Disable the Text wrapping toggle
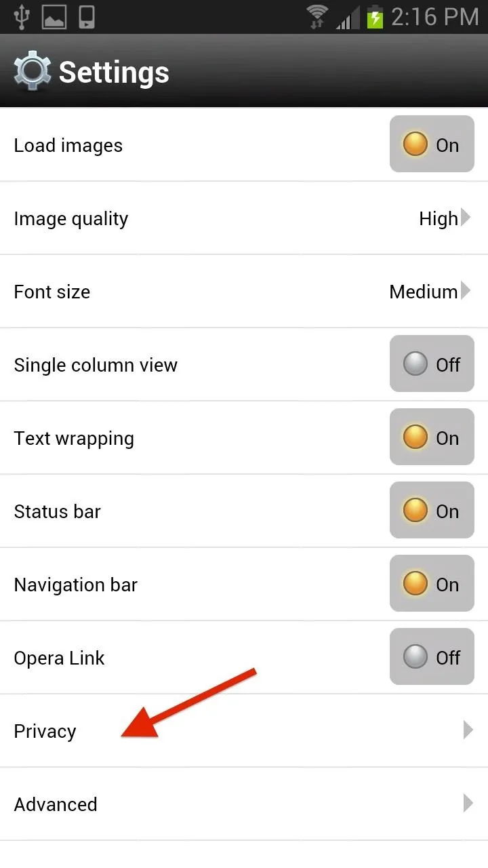 click(x=432, y=437)
